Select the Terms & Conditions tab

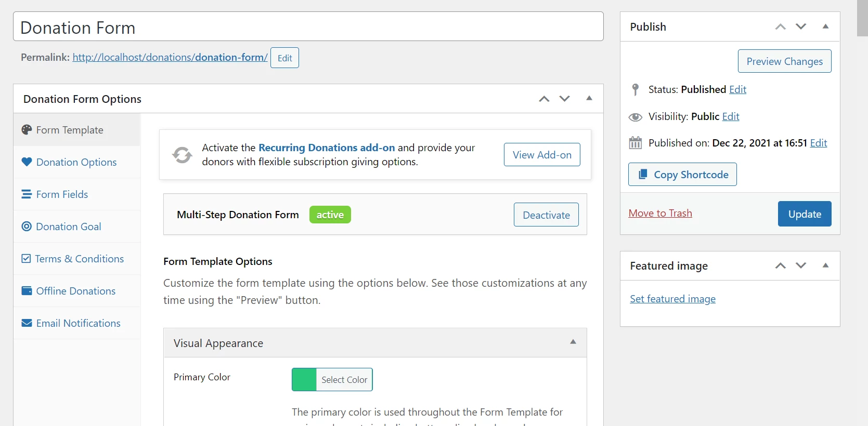tap(77, 259)
